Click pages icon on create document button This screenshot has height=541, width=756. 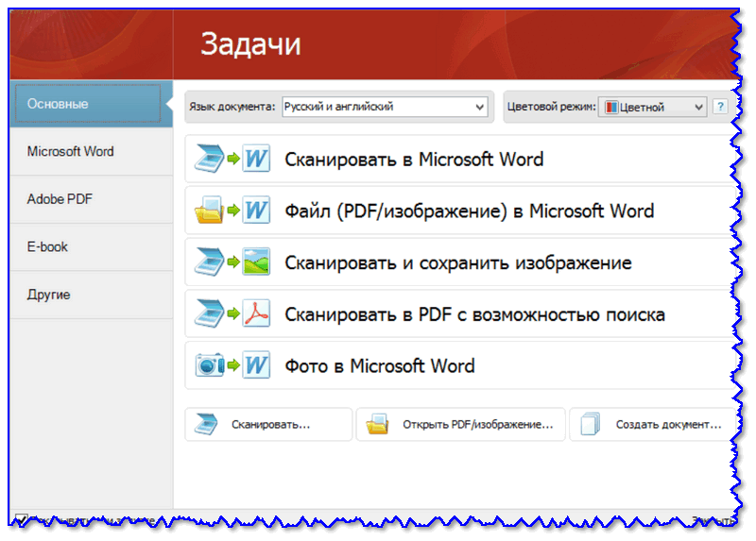click(x=590, y=424)
